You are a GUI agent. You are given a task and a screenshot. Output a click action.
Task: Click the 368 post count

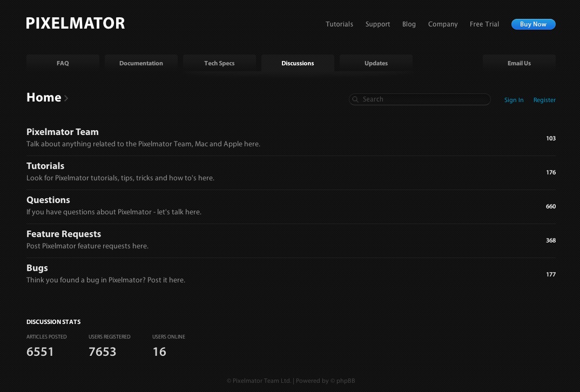(551, 240)
